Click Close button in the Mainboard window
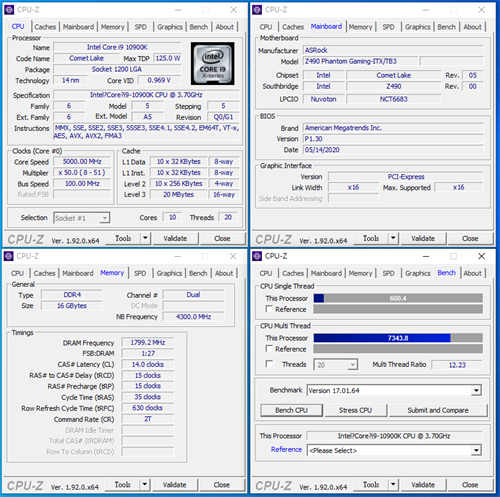The image size is (500, 497). [470, 238]
